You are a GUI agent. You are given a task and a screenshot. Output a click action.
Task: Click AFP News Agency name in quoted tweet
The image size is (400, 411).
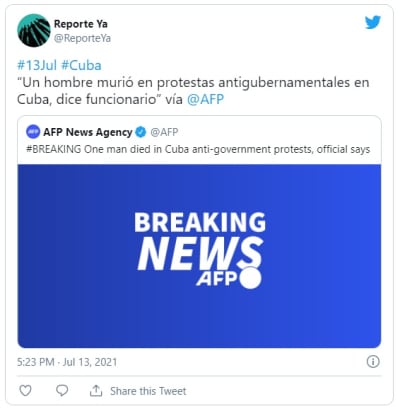coord(88,132)
